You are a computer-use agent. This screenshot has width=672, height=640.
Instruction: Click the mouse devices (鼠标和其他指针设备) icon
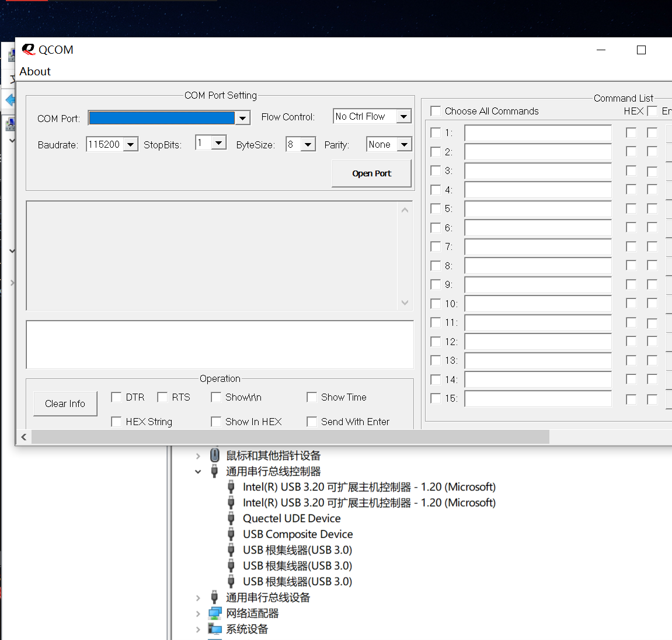tap(215, 455)
